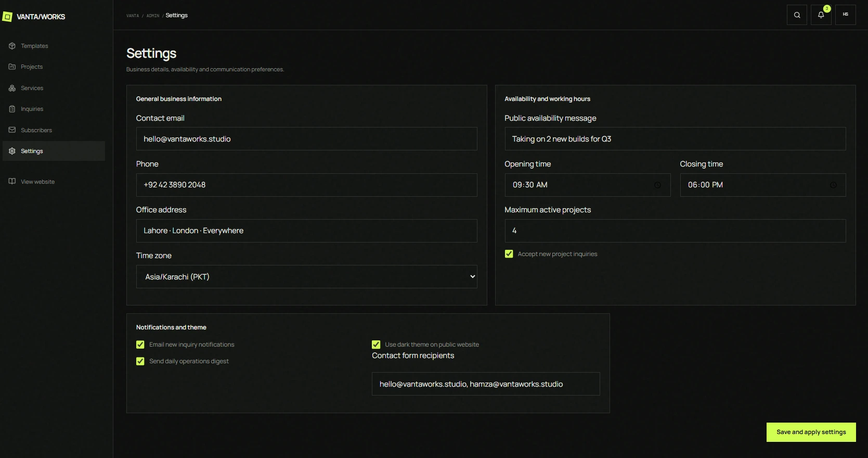
Task: Click VANTA/WORKS brand name
Action: click(x=41, y=17)
